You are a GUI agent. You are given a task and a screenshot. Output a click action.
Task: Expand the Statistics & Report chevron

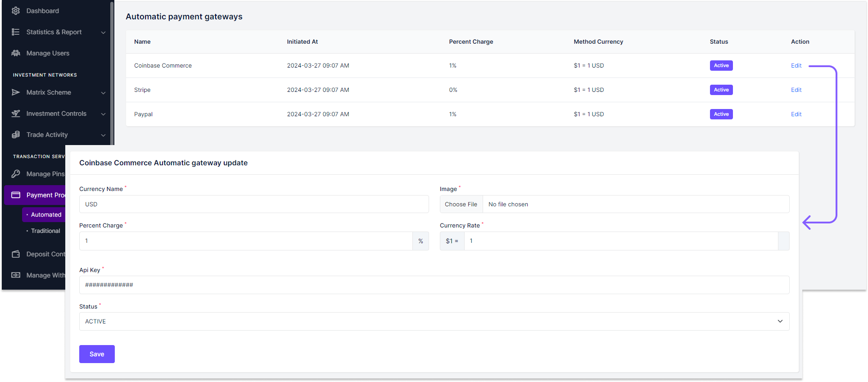tap(103, 32)
